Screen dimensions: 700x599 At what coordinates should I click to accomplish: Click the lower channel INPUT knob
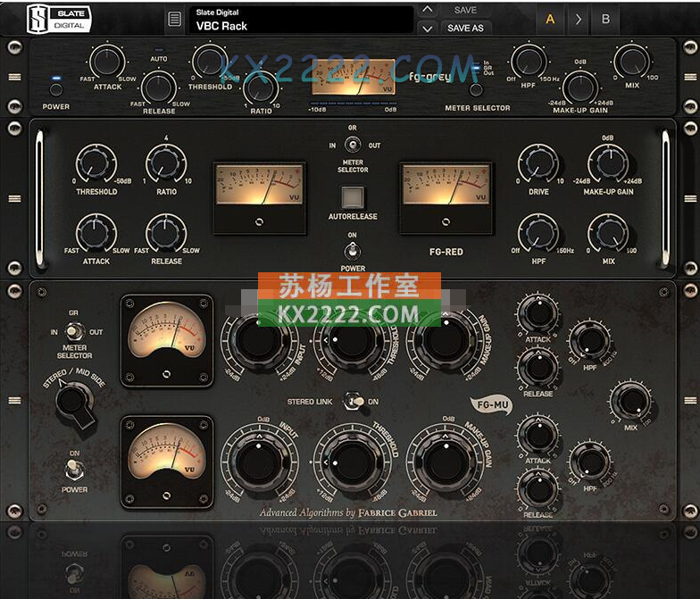(259, 461)
